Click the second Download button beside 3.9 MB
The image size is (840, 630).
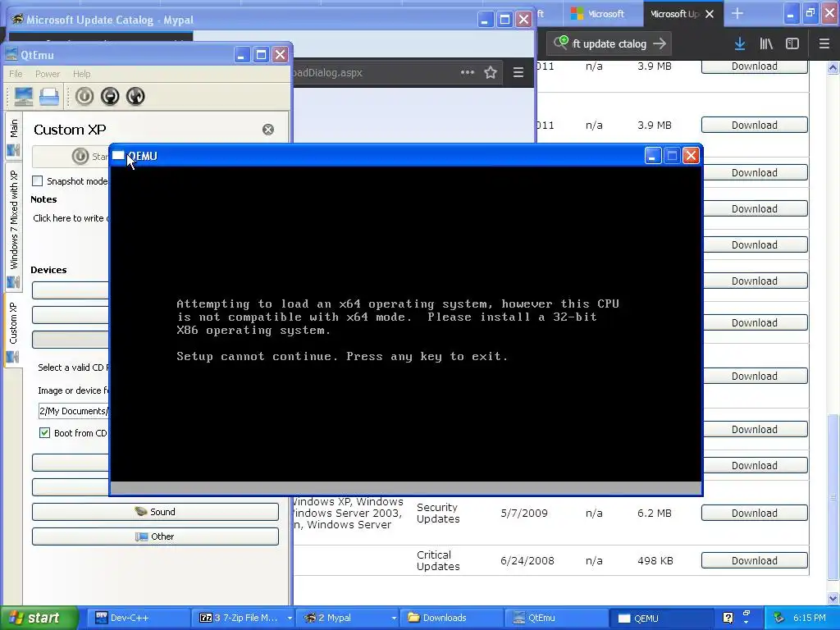[755, 125]
